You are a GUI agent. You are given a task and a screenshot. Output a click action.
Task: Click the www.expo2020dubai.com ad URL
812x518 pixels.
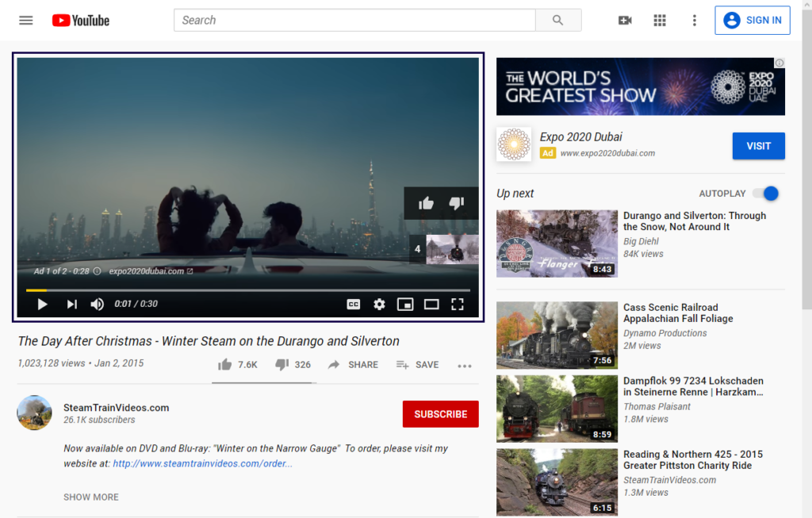point(607,153)
